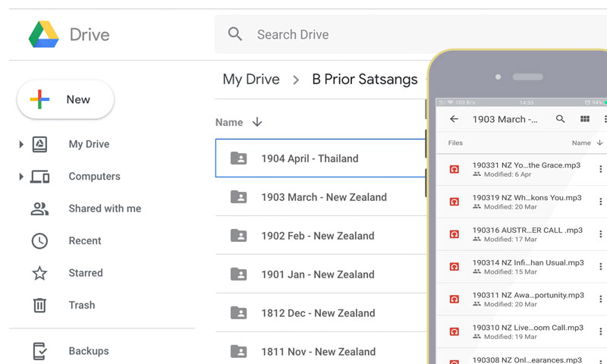Screen dimensions: 607x364
Task: Open more options for 190319 NZ file
Action: [600, 202]
